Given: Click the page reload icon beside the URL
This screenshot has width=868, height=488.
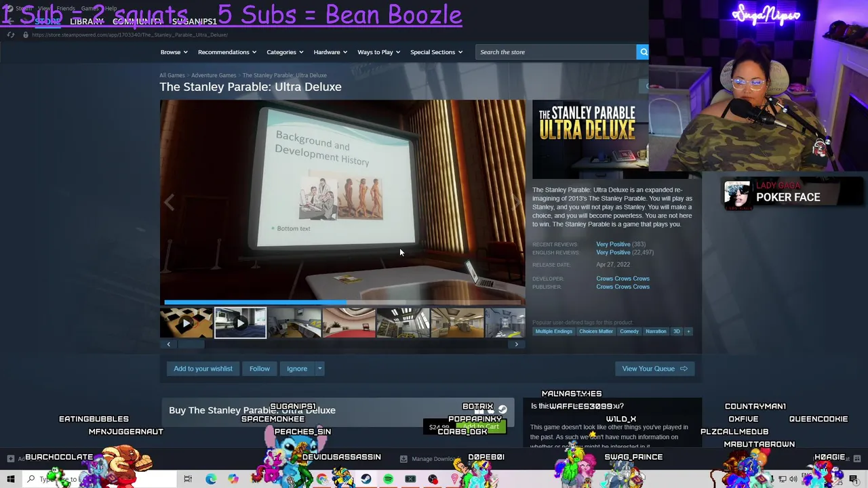Looking at the screenshot, I should [x=11, y=35].
